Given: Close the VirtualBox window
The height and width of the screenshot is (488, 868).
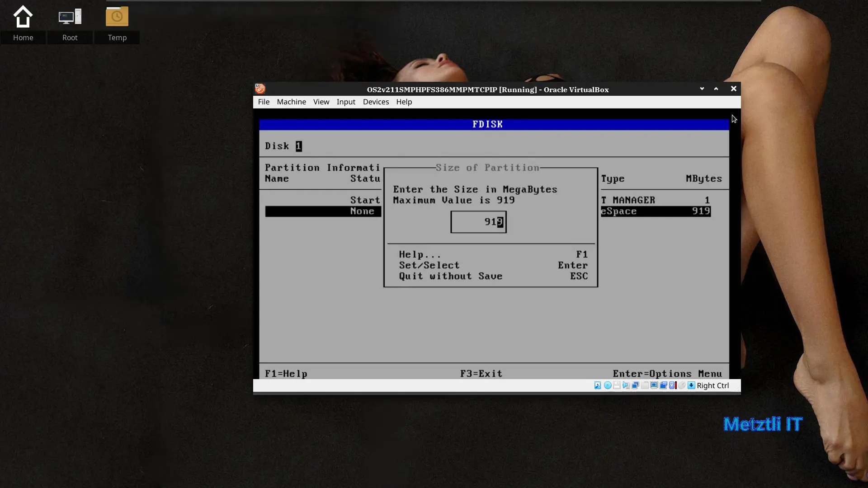Looking at the screenshot, I should [733, 89].
